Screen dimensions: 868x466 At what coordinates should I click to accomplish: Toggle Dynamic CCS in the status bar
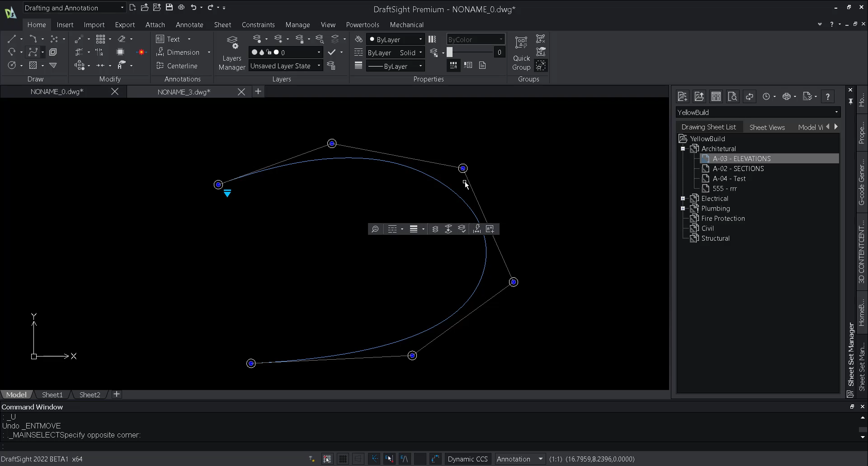coord(468,459)
